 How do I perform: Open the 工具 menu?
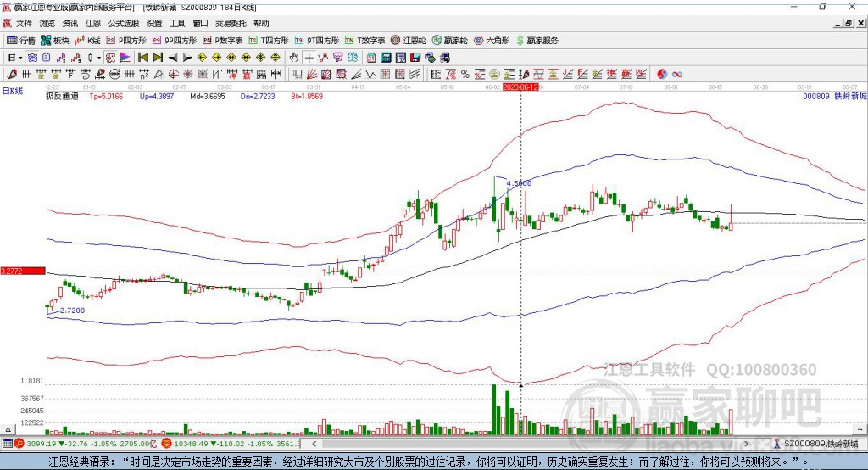[x=177, y=23]
